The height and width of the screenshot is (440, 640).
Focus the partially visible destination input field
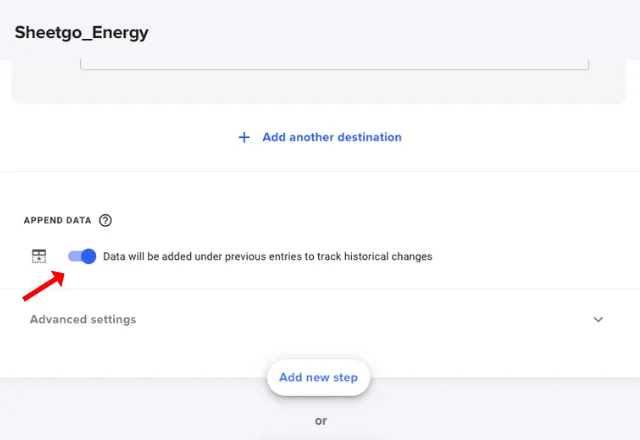click(334, 64)
